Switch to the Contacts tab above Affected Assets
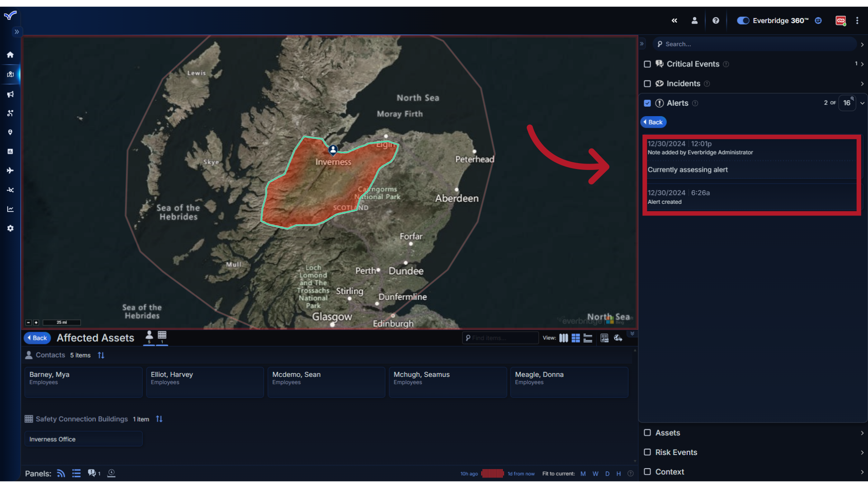Image resolution: width=868 pixels, height=488 pixels. click(149, 337)
